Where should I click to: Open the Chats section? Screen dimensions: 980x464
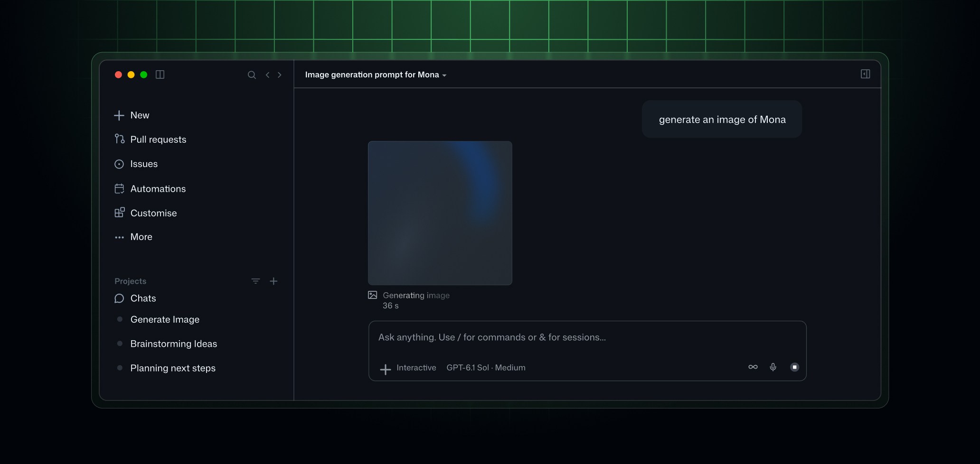click(135, 298)
